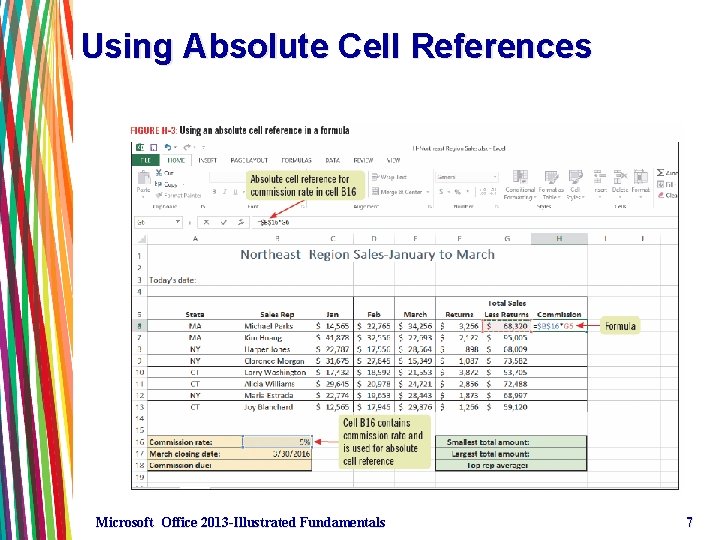Open Cell Styles gallery

click(575, 185)
